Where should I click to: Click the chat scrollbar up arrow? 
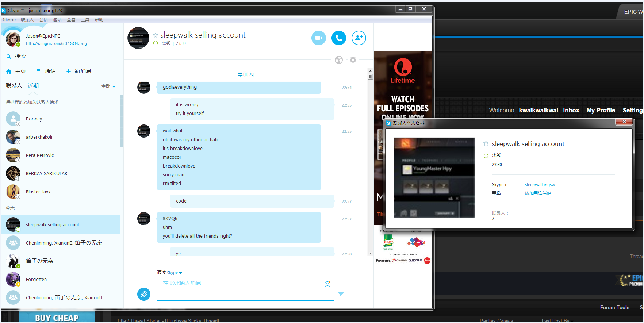tap(371, 71)
